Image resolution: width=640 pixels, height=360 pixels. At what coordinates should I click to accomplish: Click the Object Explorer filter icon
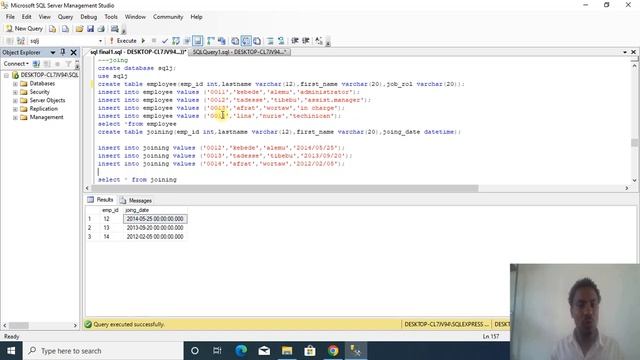(x=68, y=64)
